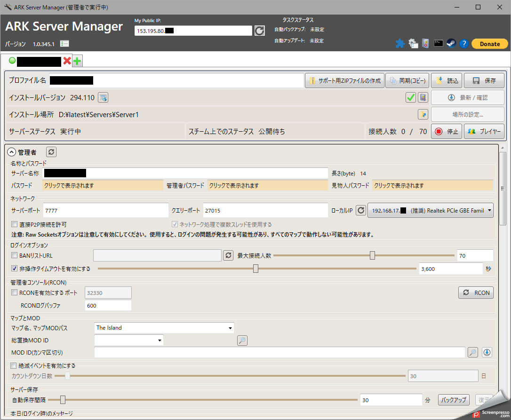Refresh the public IP address
511x420 pixels.
pyautogui.click(x=260, y=31)
